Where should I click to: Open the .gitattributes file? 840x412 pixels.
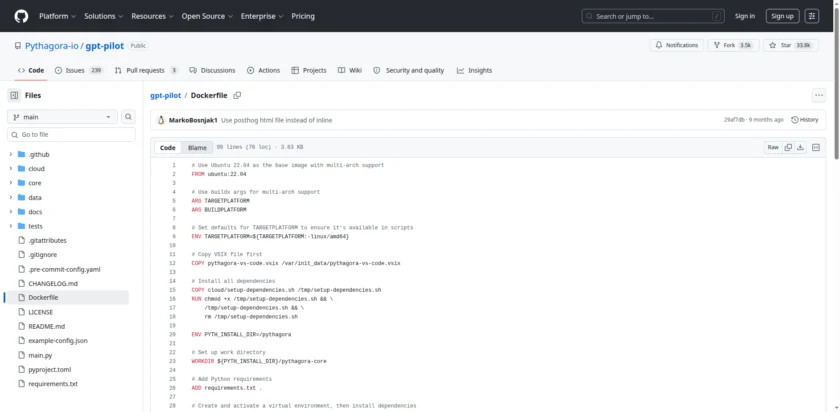[47, 241]
